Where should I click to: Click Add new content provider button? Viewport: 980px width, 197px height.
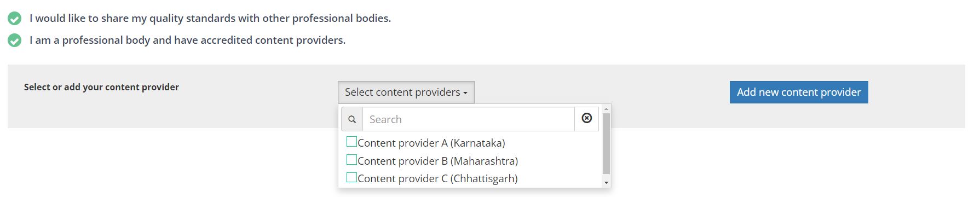coord(799,92)
